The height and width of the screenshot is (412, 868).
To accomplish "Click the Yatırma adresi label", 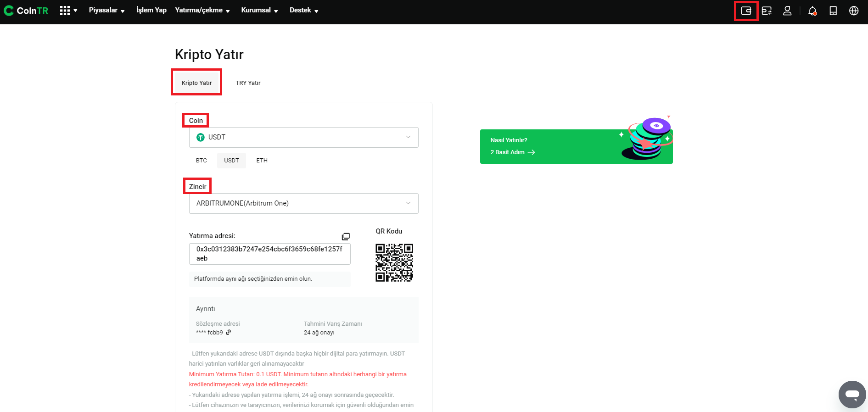I will [212, 236].
